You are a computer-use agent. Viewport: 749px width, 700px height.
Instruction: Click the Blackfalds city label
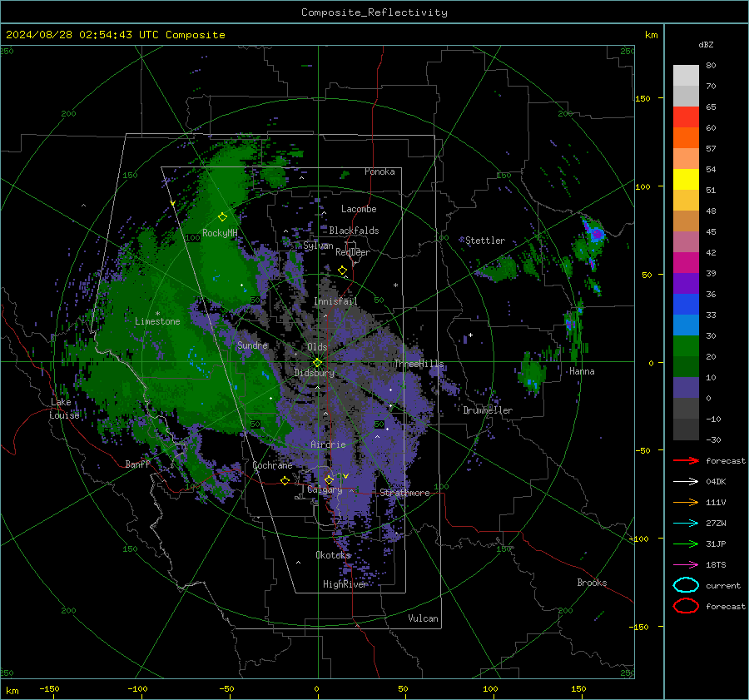point(354,231)
